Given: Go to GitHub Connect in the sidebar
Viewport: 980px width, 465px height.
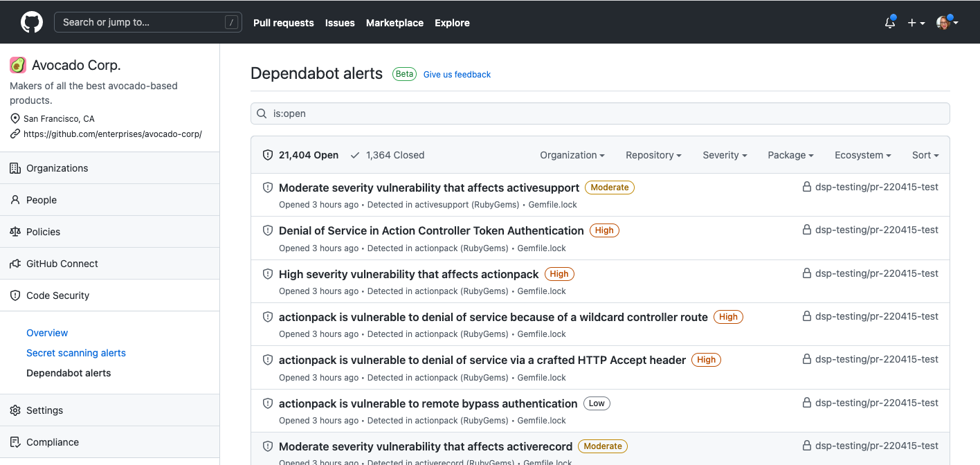Looking at the screenshot, I should click(109, 264).
